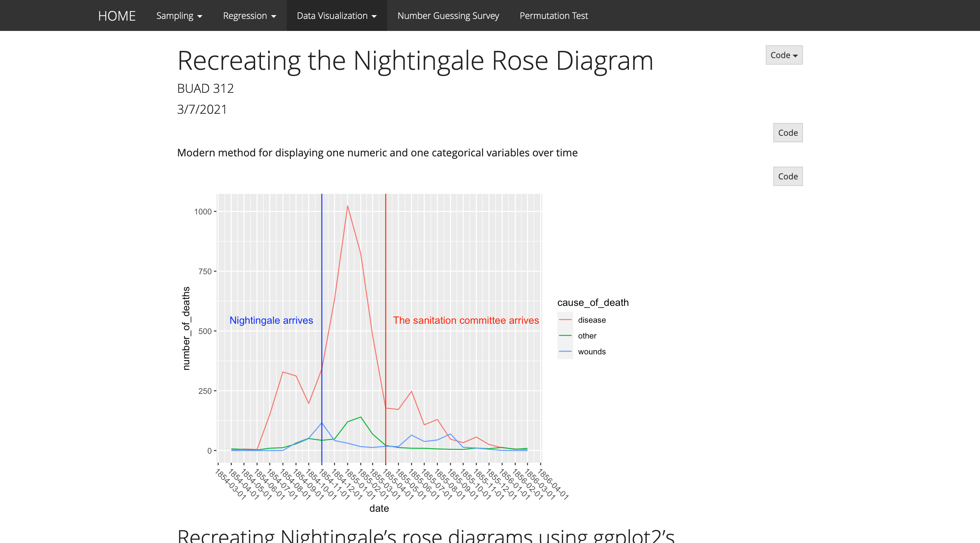This screenshot has height=543, width=980.
Task: Click the disease color swatch in the legend
Action: pos(565,320)
